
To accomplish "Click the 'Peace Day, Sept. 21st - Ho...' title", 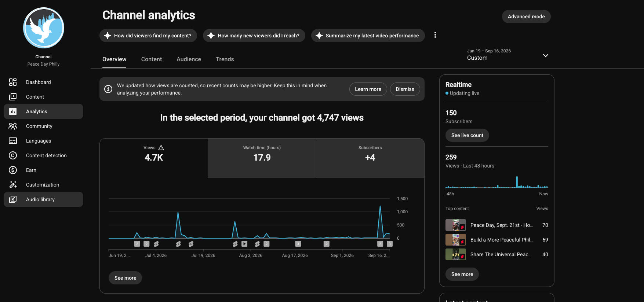I will pos(502,225).
